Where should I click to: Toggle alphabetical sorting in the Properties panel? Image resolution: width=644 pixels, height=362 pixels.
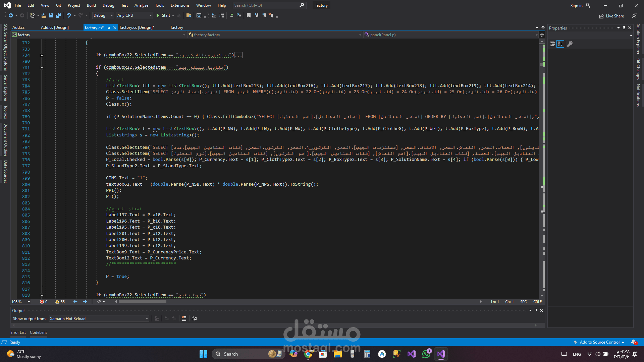[560, 44]
